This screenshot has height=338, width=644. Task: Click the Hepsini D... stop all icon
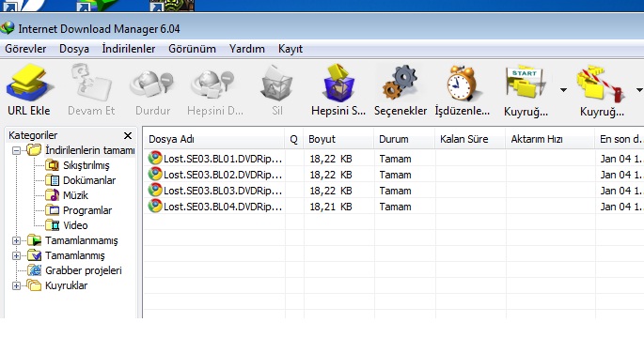pyautogui.click(x=213, y=84)
